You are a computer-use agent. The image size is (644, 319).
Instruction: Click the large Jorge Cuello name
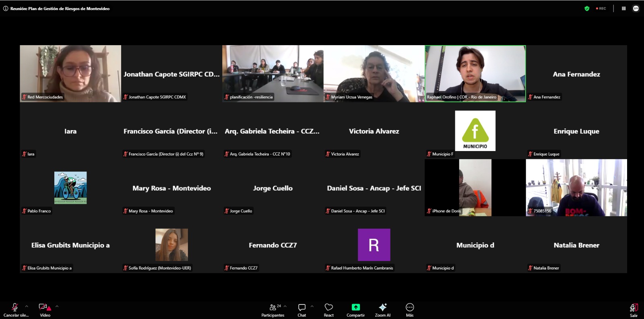(273, 188)
